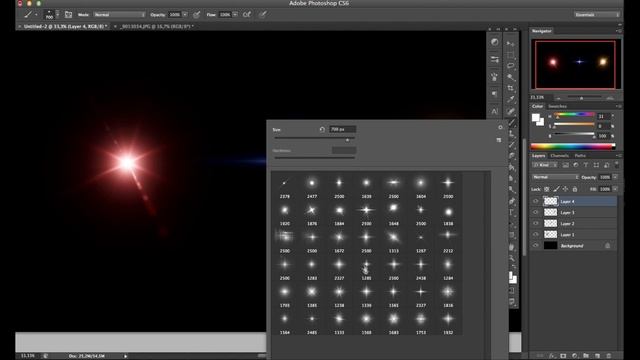Select the Move tool in the toolbox
The height and width of the screenshot is (360, 640).
click(511, 44)
